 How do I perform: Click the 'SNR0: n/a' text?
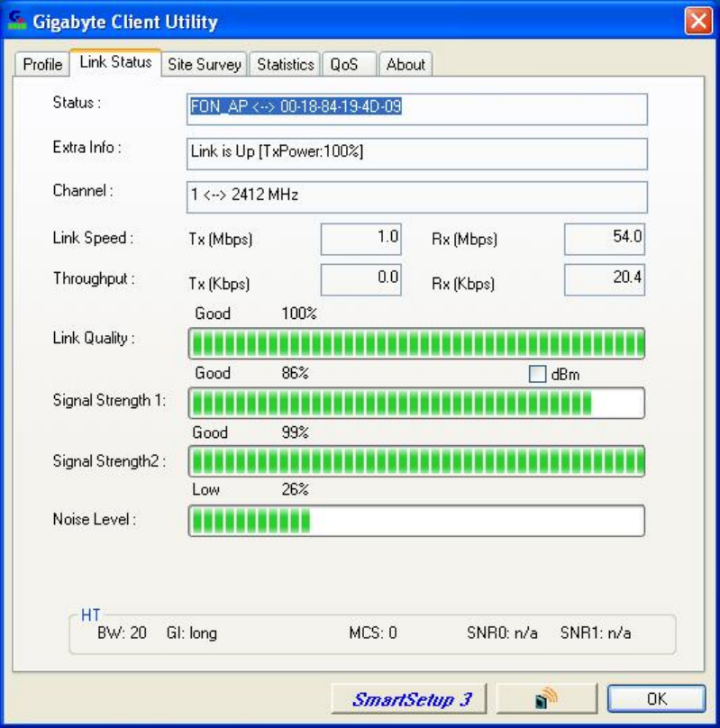coord(502,632)
